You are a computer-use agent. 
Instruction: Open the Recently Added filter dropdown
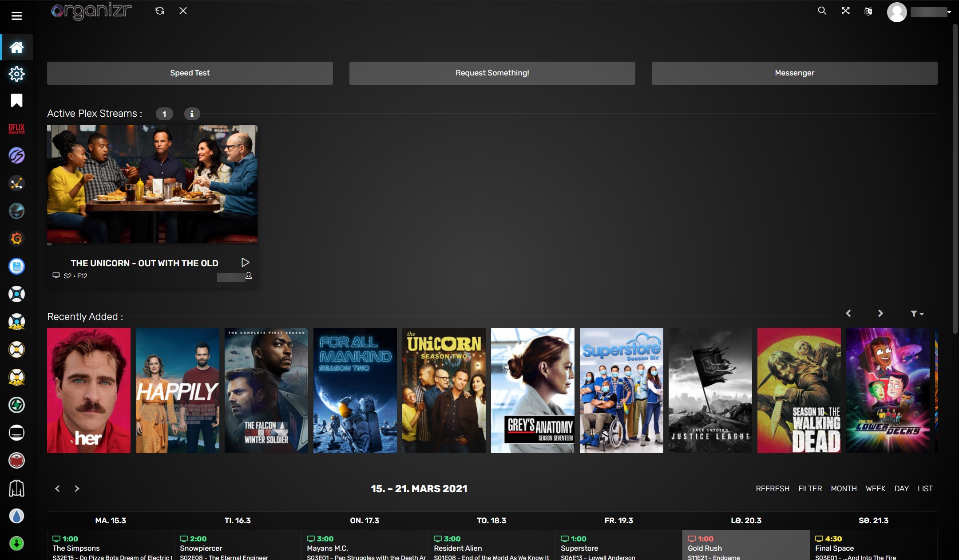(917, 314)
